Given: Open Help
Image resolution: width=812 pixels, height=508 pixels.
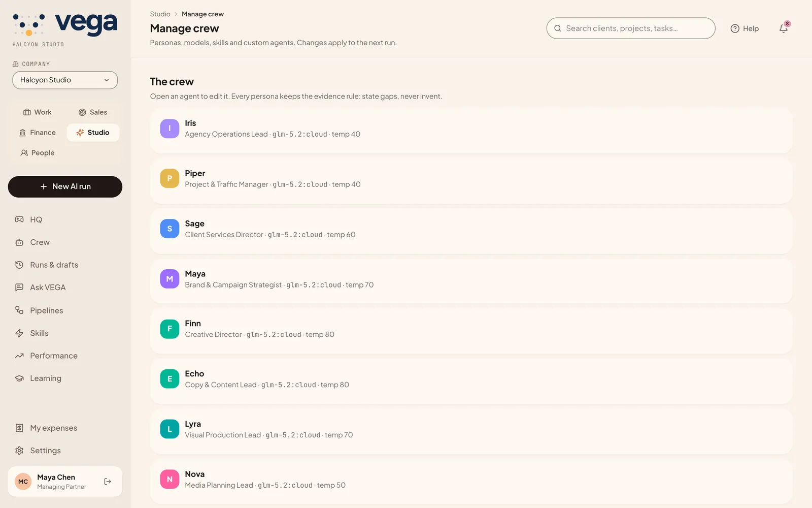Looking at the screenshot, I should point(745,28).
